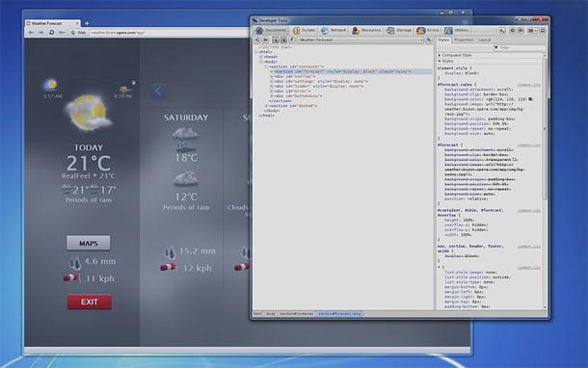
Task: Select the section id="forecast" row
Action: click(x=351, y=71)
